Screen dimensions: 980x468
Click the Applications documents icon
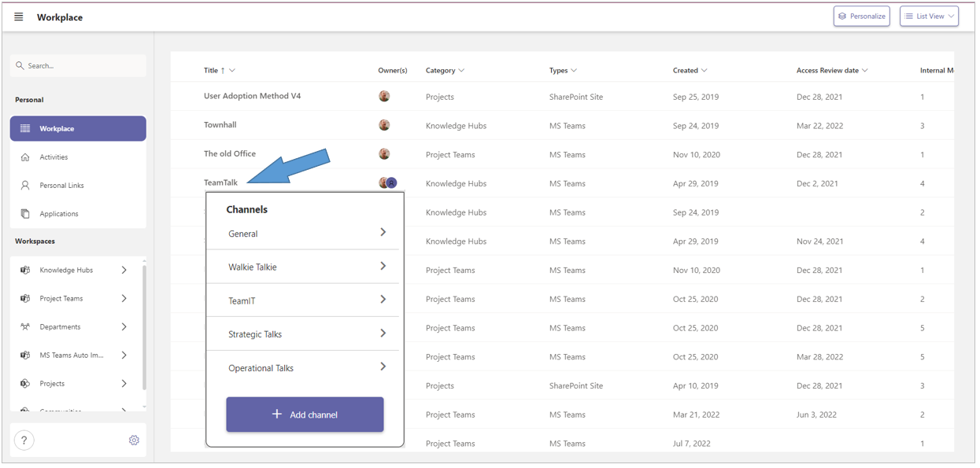coord(25,214)
